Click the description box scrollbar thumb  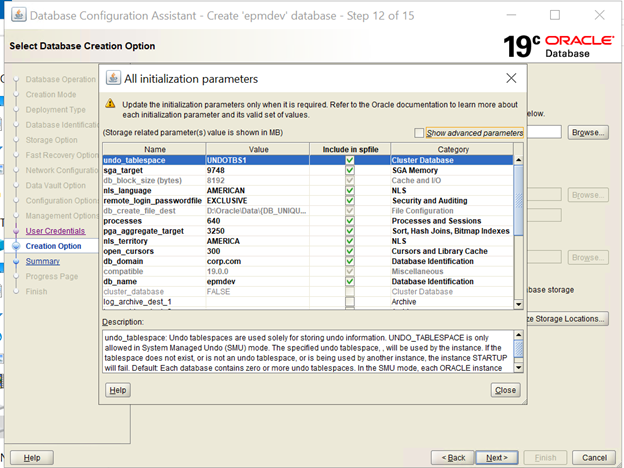[519, 349]
